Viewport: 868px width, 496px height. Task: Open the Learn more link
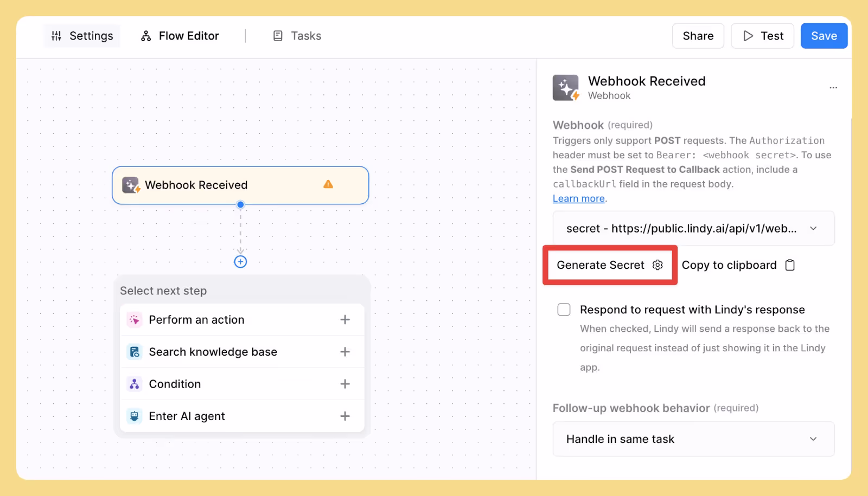tap(578, 198)
